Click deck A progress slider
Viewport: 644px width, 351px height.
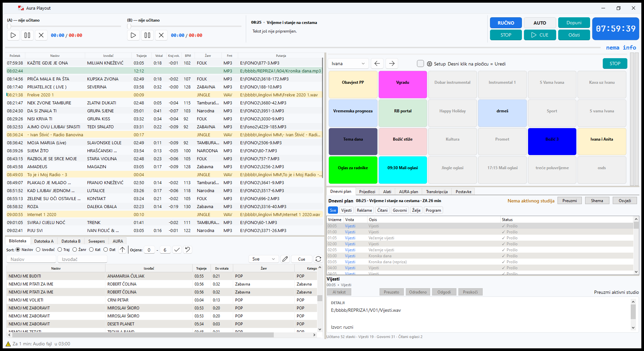tap(64, 26)
